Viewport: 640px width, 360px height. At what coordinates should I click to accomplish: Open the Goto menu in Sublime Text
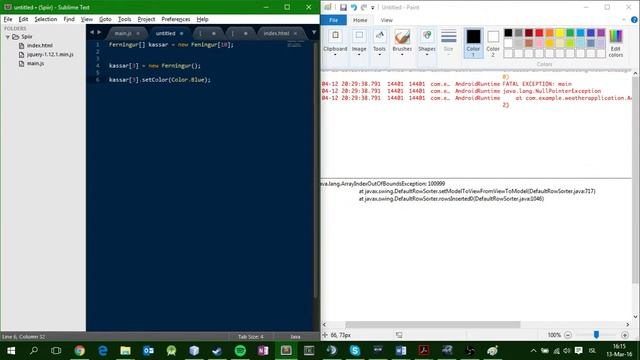pos(105,19)
